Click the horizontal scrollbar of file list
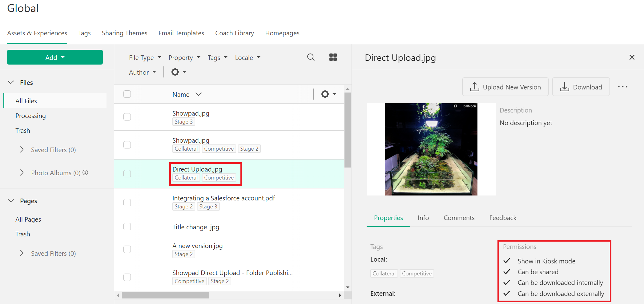This screenshot has width=644, height=304. 165,295
